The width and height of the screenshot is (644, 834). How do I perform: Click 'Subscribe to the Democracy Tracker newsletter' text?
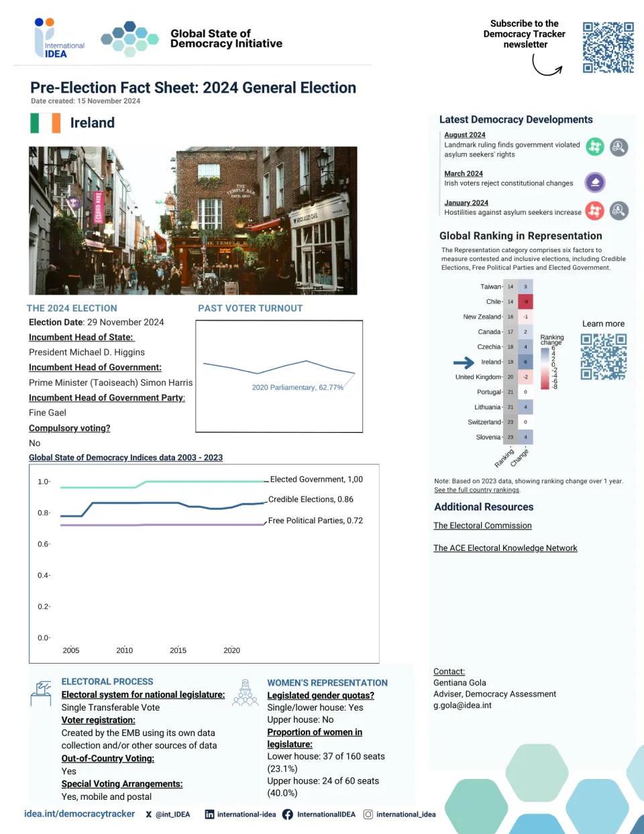(x=525, y=34)
